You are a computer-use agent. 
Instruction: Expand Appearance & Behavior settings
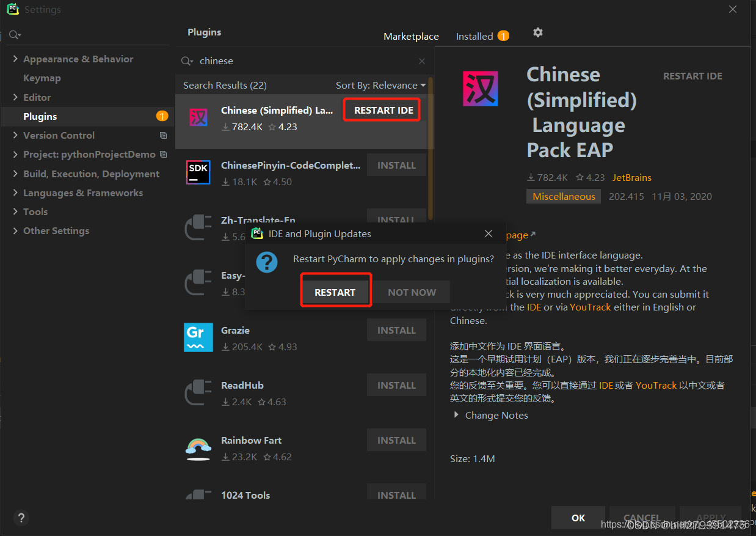tap(15, 59)
